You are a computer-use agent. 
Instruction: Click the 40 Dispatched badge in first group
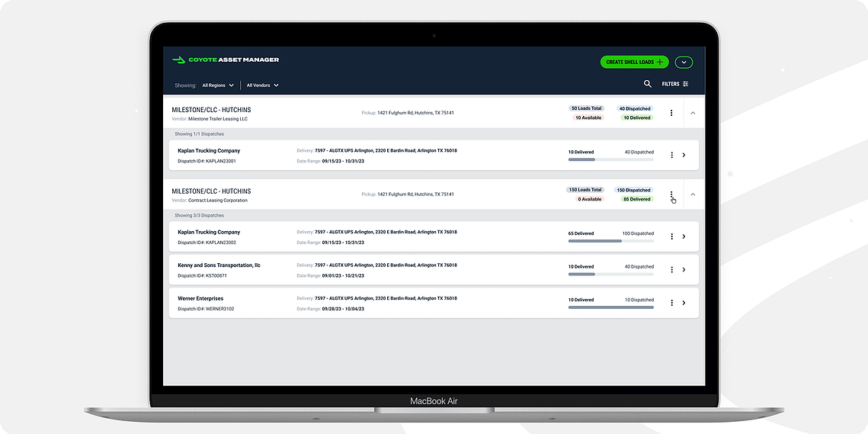pyautogui.click(x=634, y=108)
